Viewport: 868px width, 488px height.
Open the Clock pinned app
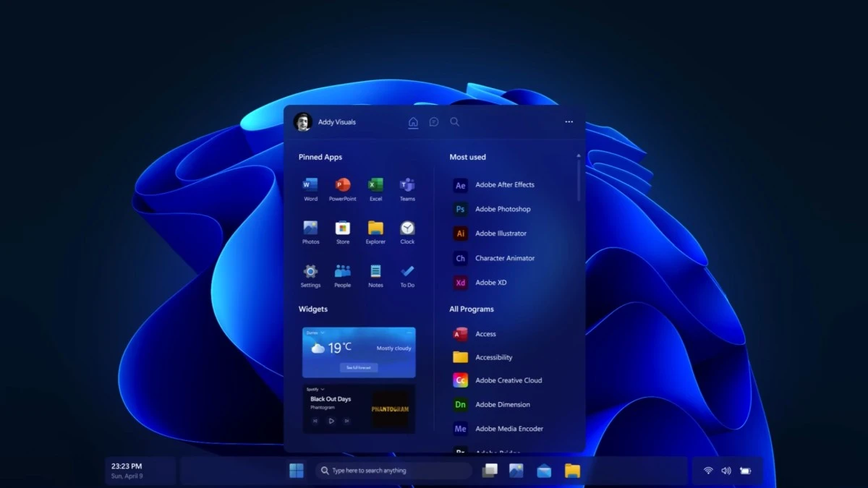[x=407, y=229]
